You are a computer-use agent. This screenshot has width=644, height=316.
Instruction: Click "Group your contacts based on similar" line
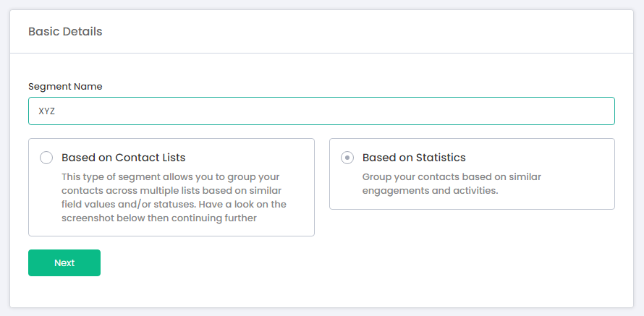[x=452, y=177]
